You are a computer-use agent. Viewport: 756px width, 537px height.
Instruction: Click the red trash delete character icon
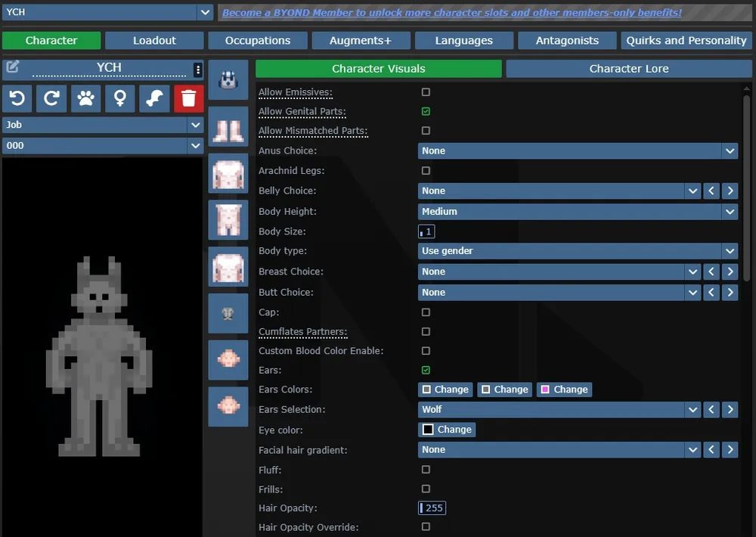click(x=188, y=98)
